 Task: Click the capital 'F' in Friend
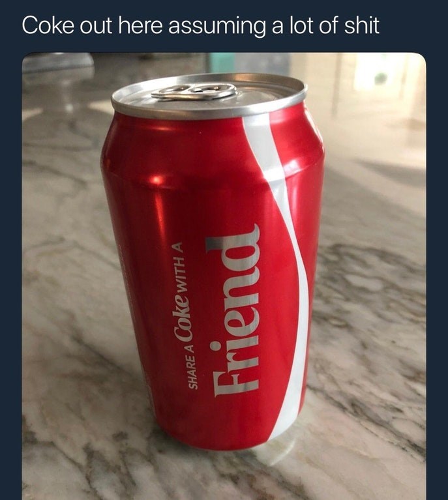coord(236,383)
